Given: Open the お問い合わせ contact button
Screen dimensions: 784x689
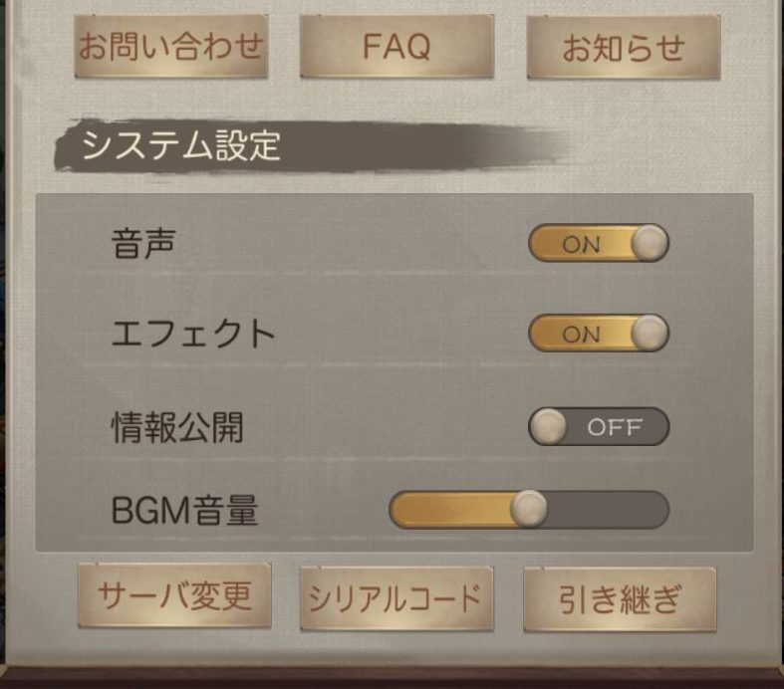Looking at the screenshot, I should 171,47.
